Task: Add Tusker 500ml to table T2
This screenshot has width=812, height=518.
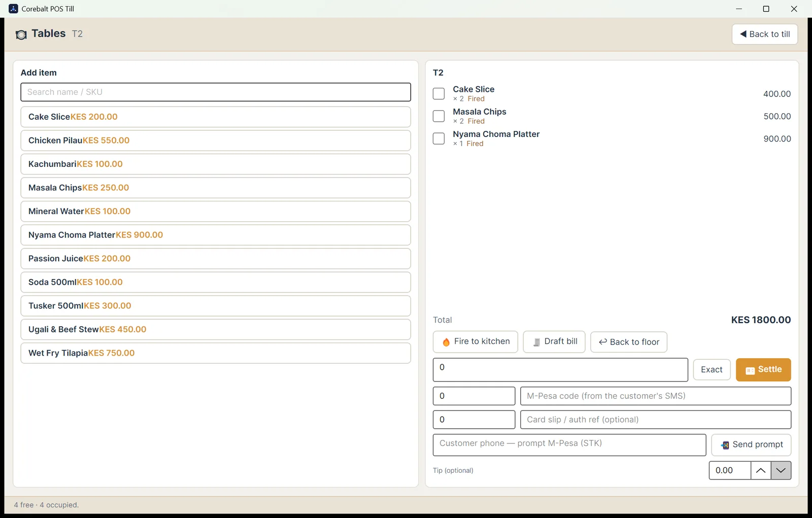Action: click(216, 306)
